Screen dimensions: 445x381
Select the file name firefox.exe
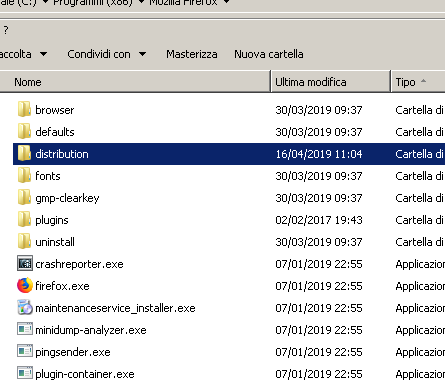pyautogui.click(x=62, y=286)
